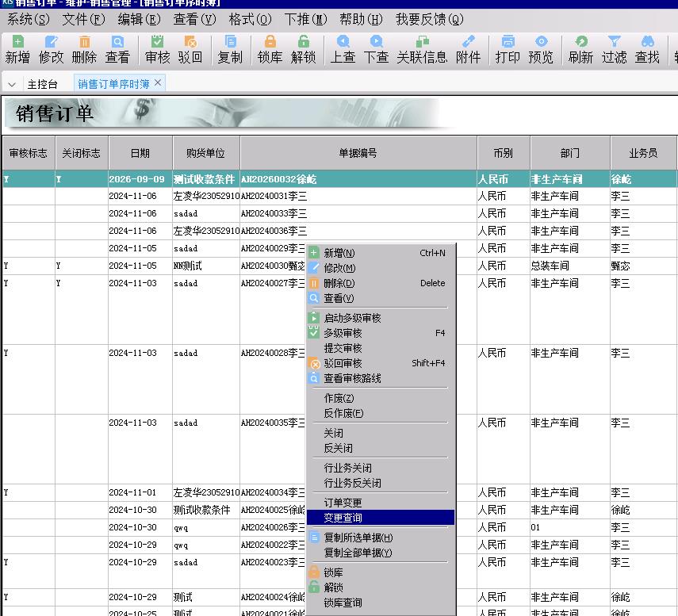Close the 销售订单序时簿 tab

click(158, 82)
